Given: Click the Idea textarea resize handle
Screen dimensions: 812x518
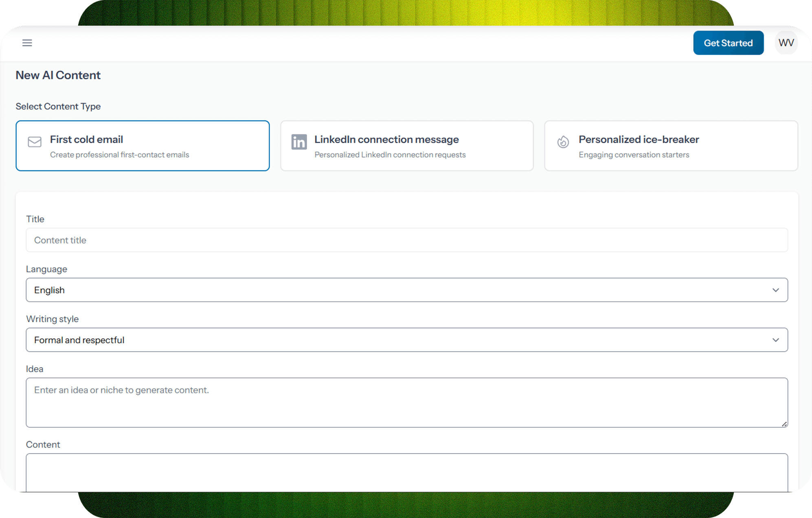Looking at the screenshot, I should (784, 424).
